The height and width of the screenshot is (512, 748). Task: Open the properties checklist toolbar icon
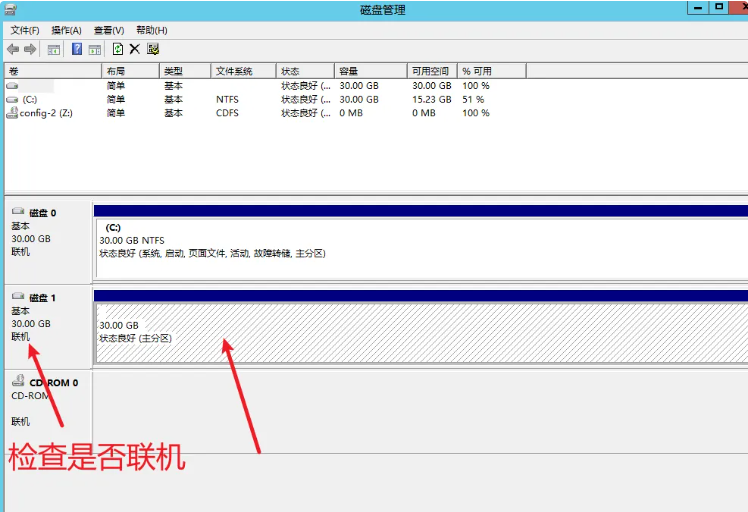(153, 49)
